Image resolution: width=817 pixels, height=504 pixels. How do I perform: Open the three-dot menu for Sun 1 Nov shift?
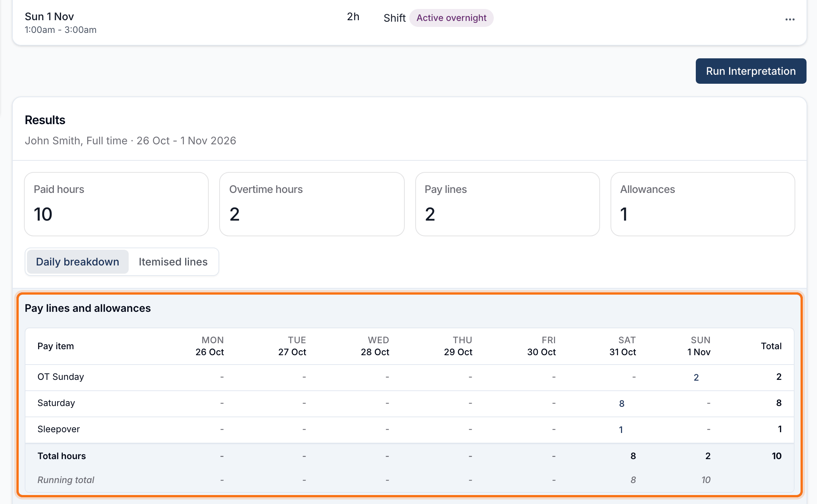(x=790, y=19)
